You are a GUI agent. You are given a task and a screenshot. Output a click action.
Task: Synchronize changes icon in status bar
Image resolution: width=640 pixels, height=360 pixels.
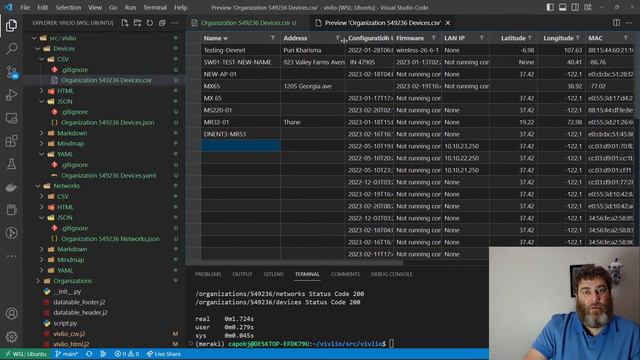[89, 354]
